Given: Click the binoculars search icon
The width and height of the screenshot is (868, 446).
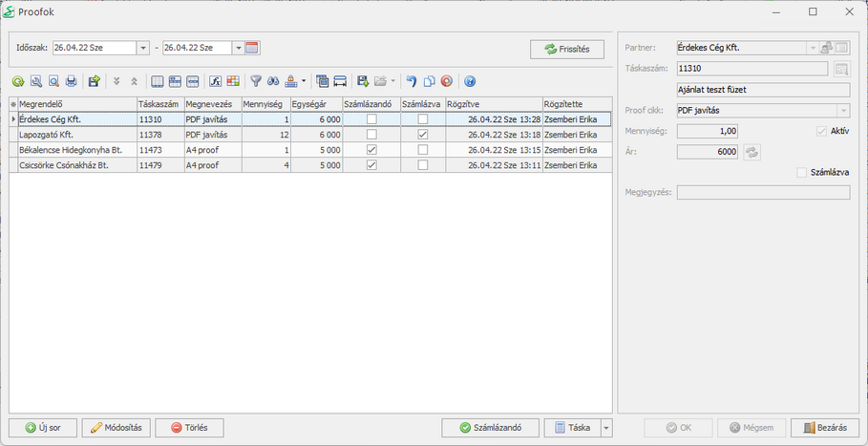Looking at the screenshot, I should [x=272, y=82].
